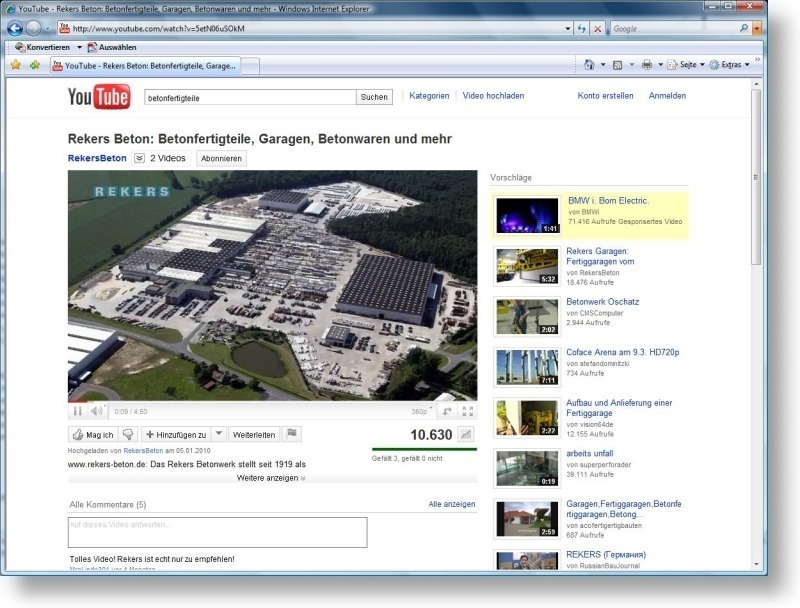Expand the channel videos dropdown beside 2 Videos
Viewport: 800px width, 608px height.
click(x=139, y=158)
